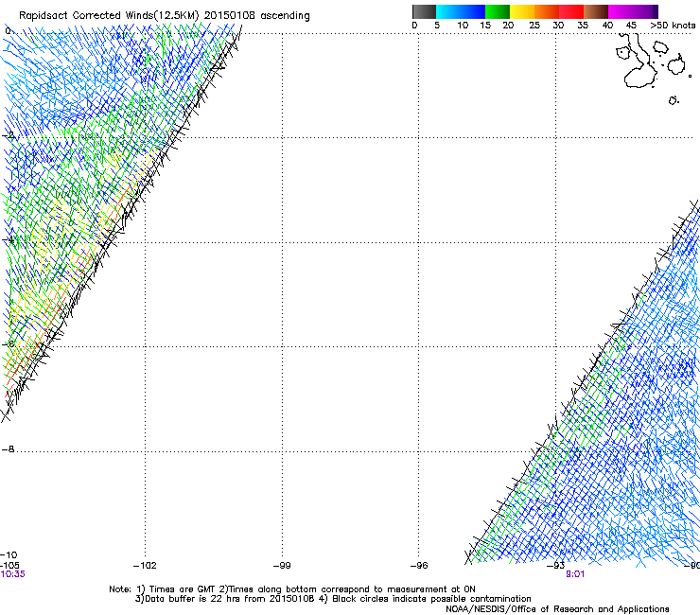
Task: Click the '-93' longitude axis label
Action: click(556, 566)
